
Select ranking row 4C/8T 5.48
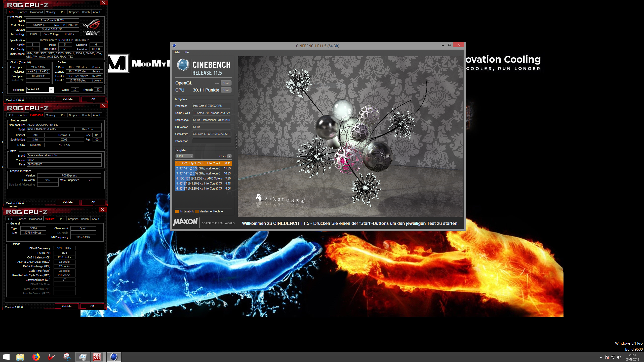pyautogui.click(x=203, y=184)
